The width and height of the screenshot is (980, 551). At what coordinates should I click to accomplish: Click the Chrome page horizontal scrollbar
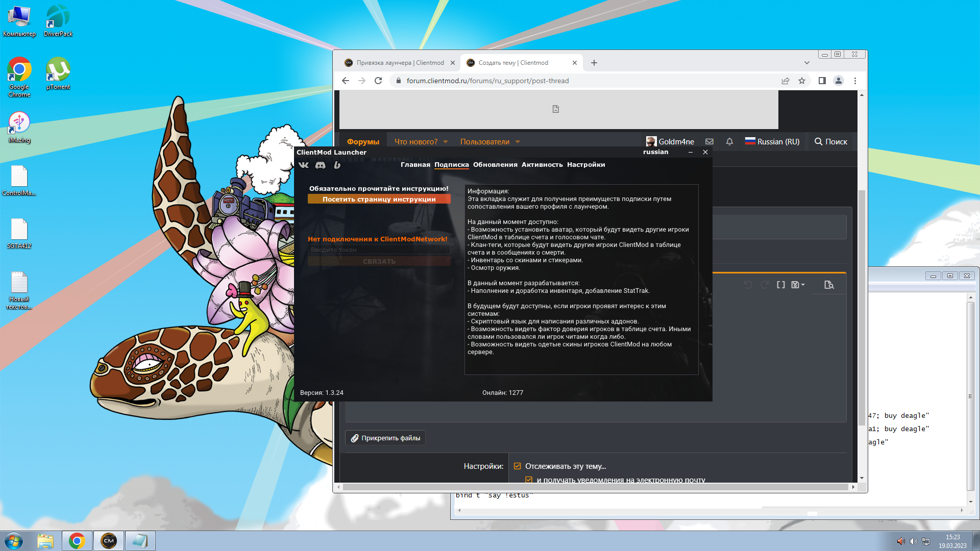[x=595, y=487]
